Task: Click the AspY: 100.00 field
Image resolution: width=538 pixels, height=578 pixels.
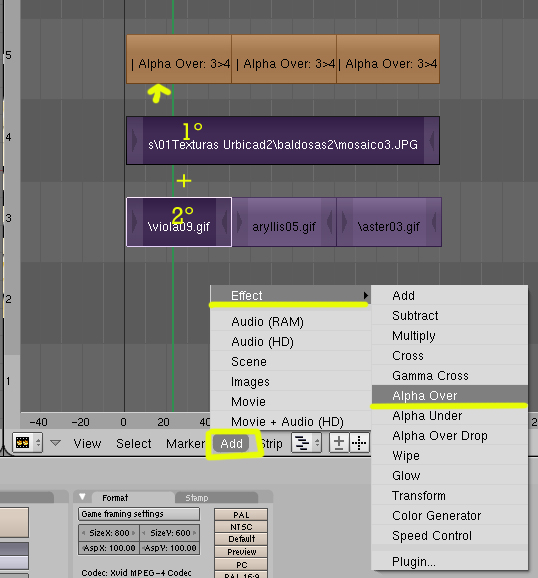Action: pyautogui.click(x=170, y=548)
